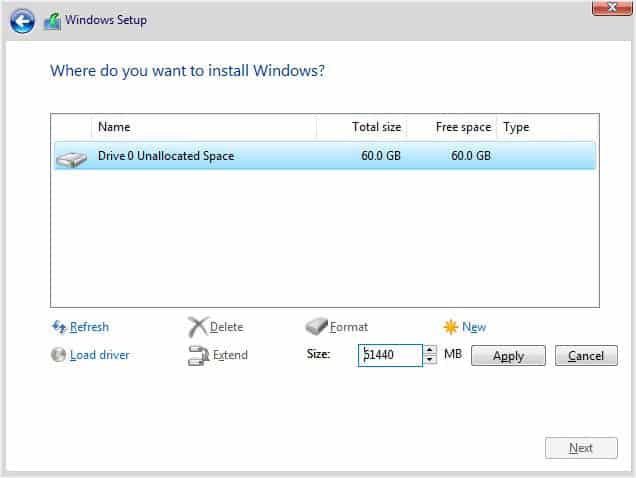This screenshot has height=478, width=636.
Task: Proceed with the Next button
Action: point(581,448)
